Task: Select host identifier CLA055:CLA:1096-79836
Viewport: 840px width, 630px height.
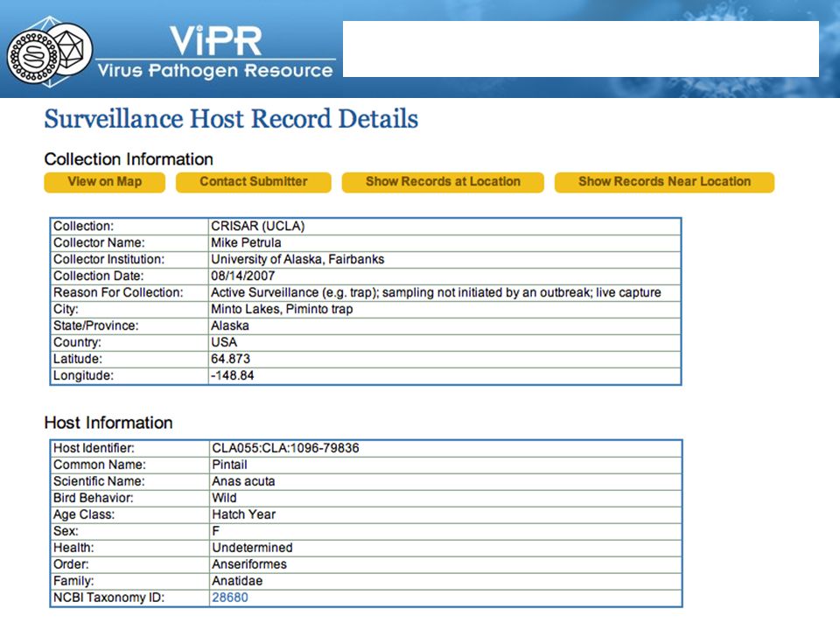Action: 285,448
